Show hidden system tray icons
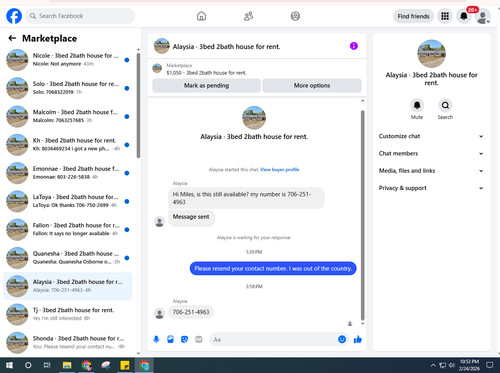500x373 pixels. (x=433, y=365)
